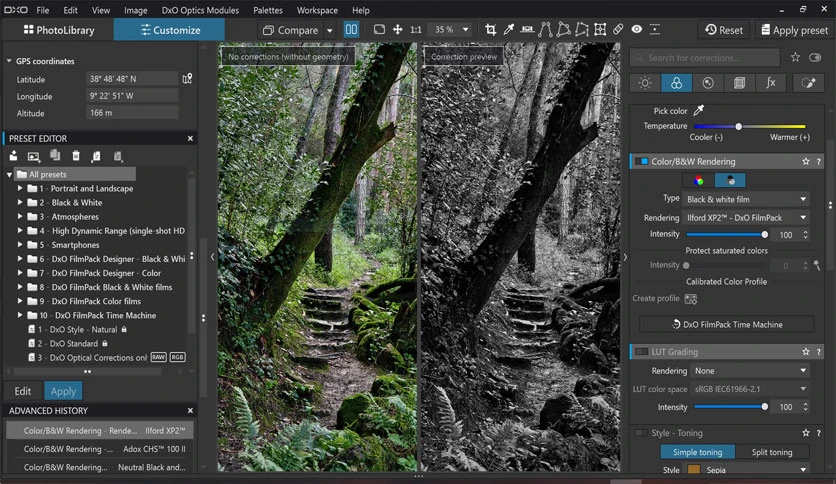The width and height of the screenshot is (836, 484).
Task: Click the Search for corrections field
Action: (x=705, y=58)
